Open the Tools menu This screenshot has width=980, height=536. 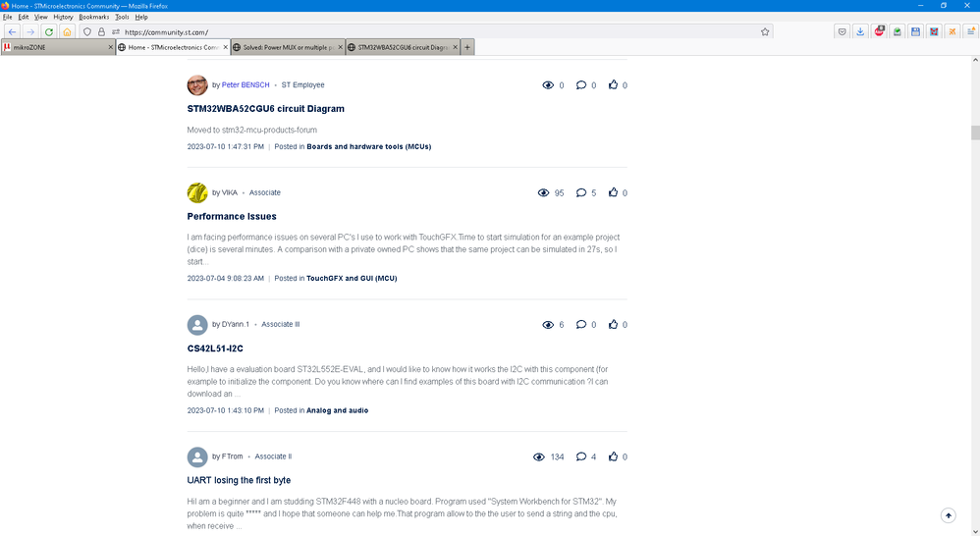pyautogui.click(x=122, y=17)
